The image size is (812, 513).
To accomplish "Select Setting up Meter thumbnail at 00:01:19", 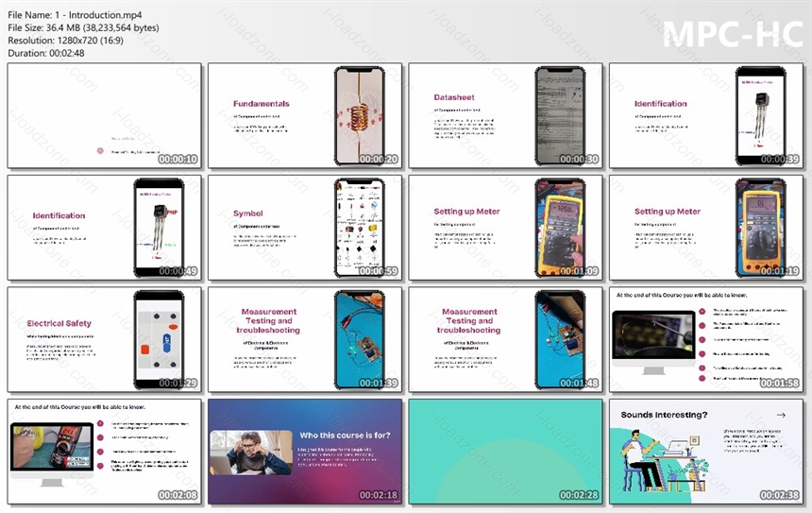I will [706, 228].
